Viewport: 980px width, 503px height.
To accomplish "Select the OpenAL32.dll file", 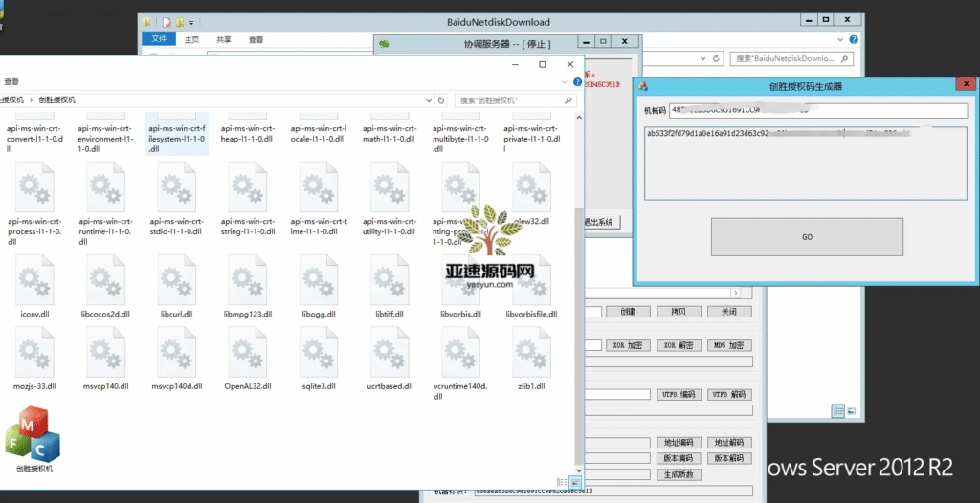I will [x=247, y=355].
